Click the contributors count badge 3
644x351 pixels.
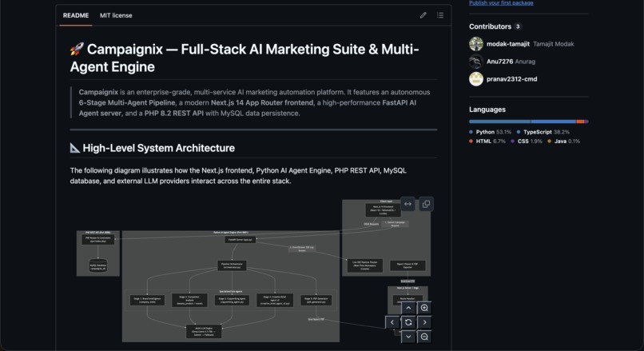point(518,26)
